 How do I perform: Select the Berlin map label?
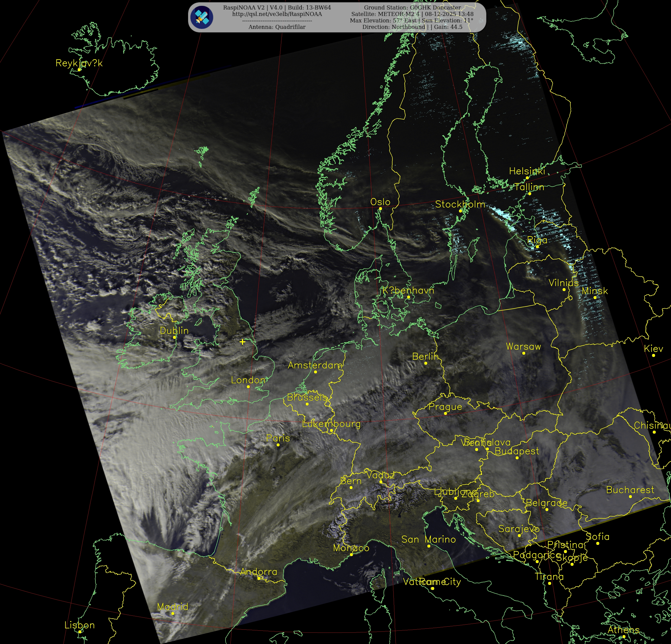click(x=425, y=356)
